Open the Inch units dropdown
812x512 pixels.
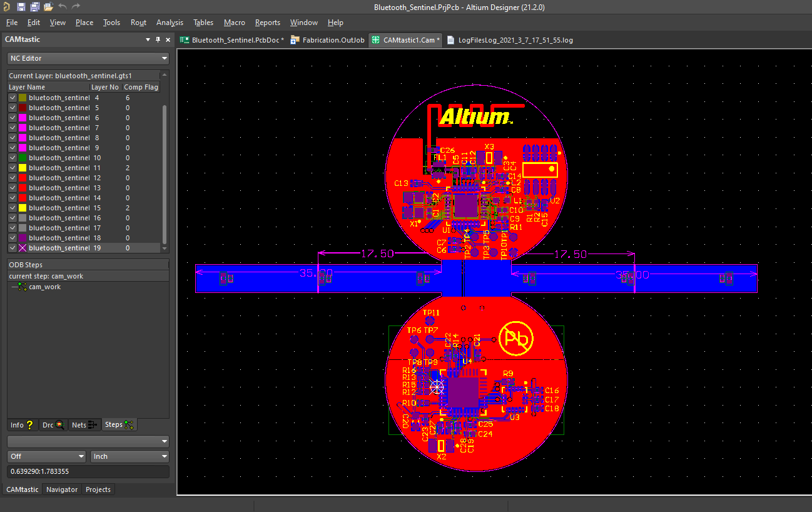pyautogui.click(x=130, y=456)
